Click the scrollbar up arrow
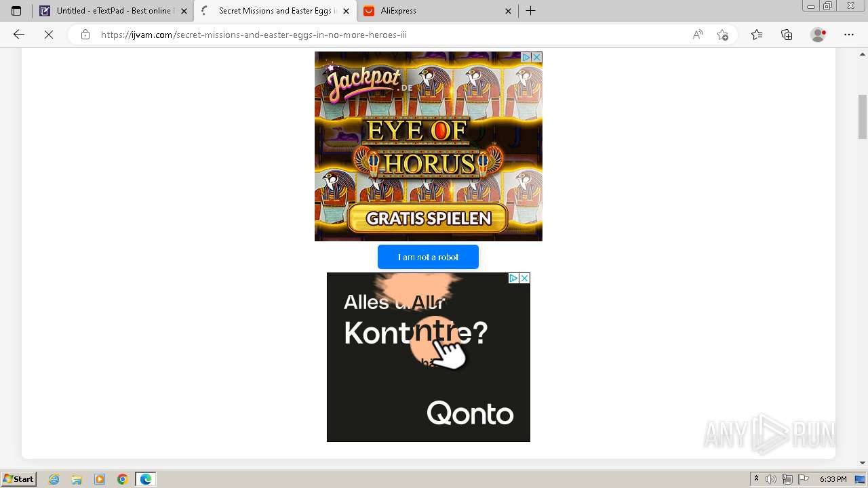The image size is (868, 488). click(863, 53)
